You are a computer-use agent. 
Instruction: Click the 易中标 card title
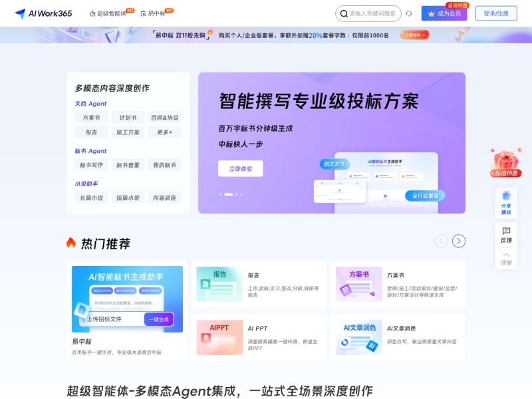click(82, 341)
